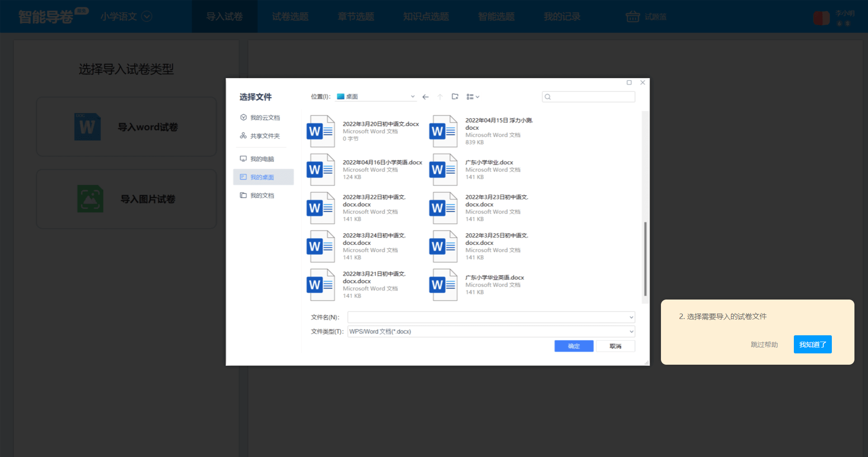
Task: Click the up-one-level arrow icon
Action: tap(440, 97)
